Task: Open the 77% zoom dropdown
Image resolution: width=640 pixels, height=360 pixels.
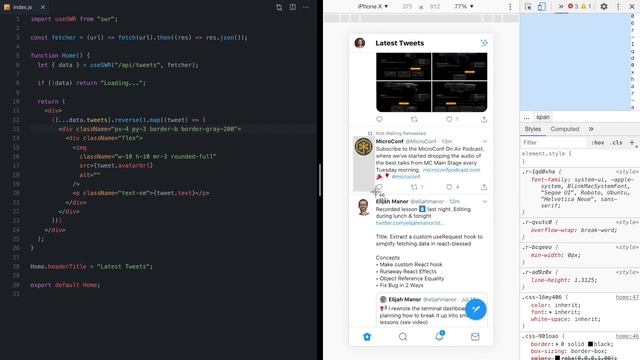Action: point(464,7)
